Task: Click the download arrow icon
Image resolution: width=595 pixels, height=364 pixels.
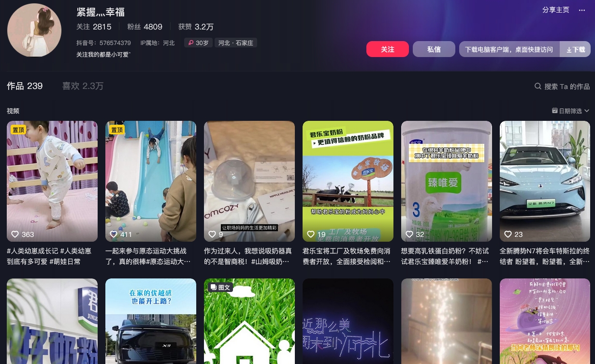Action: coord(569,49)
